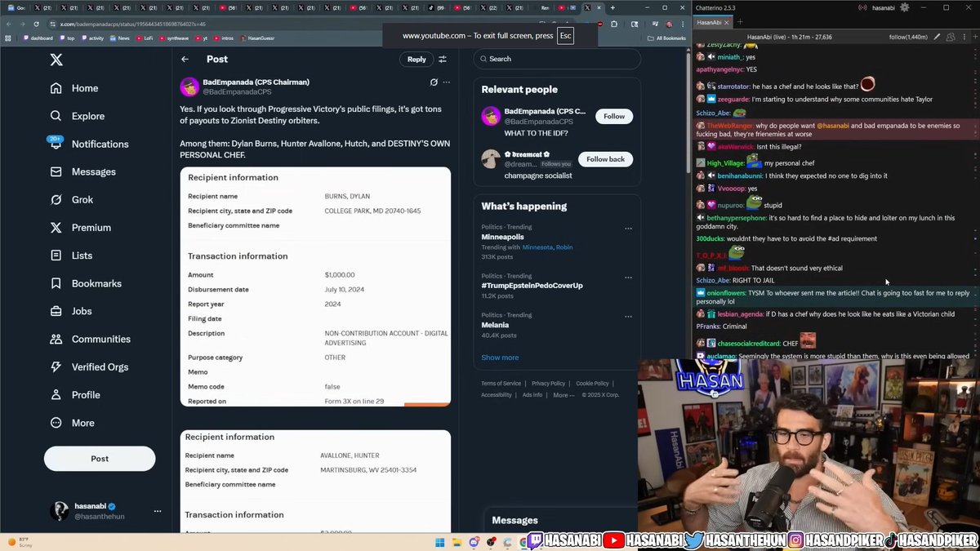The width and height of the screenshot is (980, 551).
Task: Click the large Post button
Action: (x=100, y=459)
